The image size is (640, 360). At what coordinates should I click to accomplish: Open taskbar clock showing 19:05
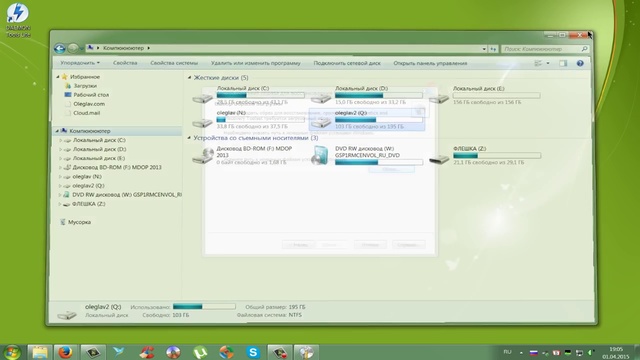click(x=616, y=353)
